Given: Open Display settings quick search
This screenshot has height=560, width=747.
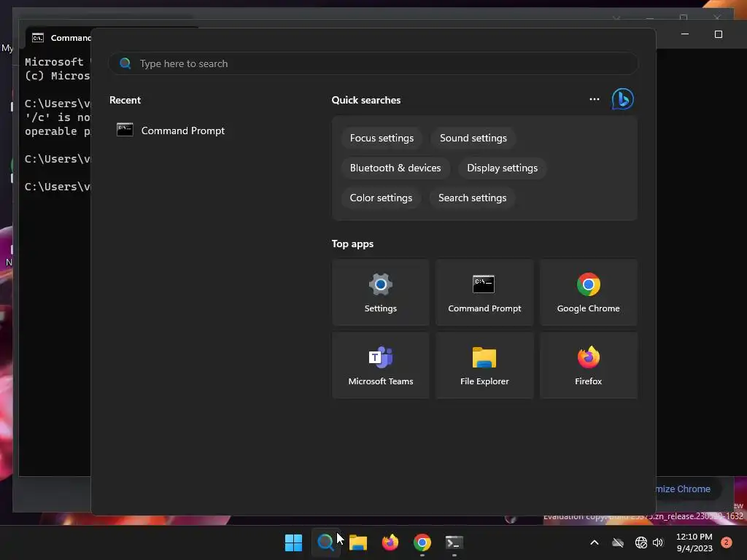Looking at the screenshot, I should click(502, 168).
